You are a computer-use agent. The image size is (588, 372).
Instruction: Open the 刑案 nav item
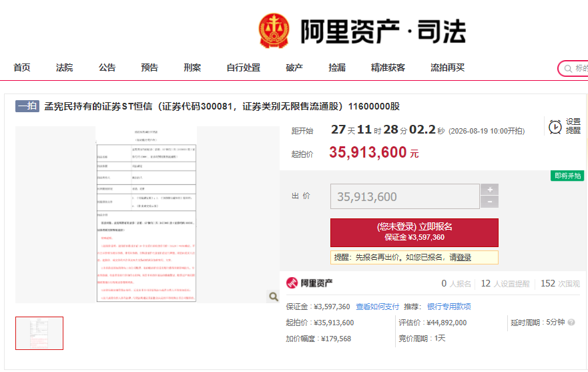point(192,67)
